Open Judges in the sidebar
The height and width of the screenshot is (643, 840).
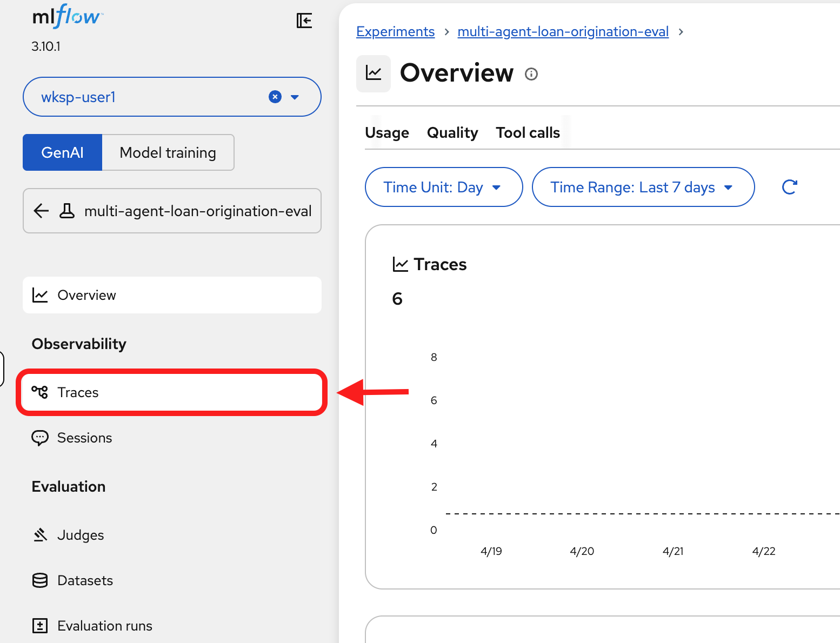[172, 535]
